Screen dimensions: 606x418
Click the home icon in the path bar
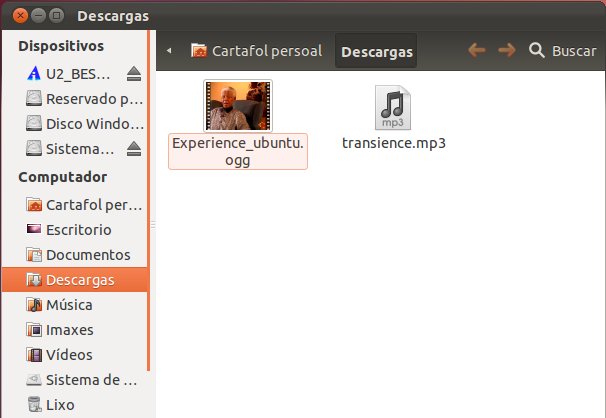[199, 50]
